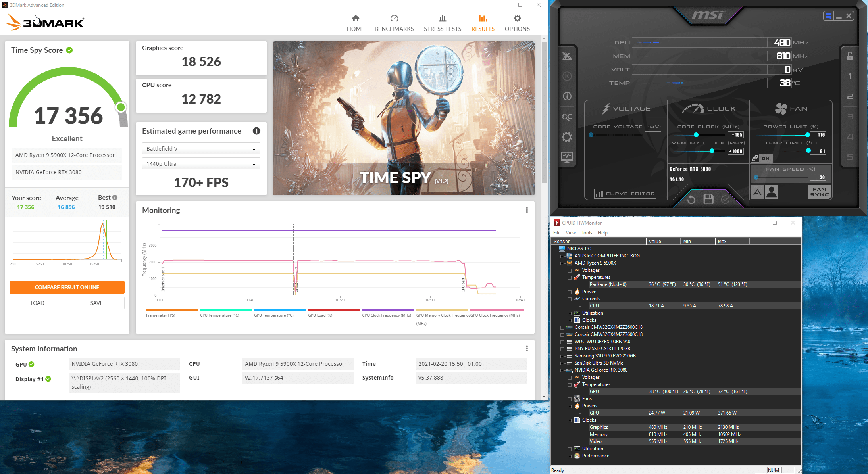
Task: Open the HWMonitor Tools menu
Action: click(587, 233)
